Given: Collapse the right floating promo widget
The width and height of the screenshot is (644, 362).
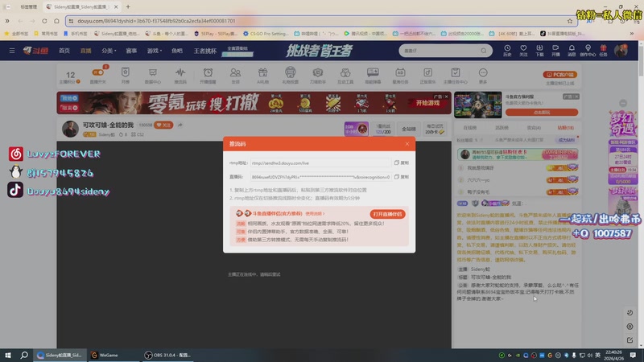Looking at the screenshot, I should (x=623, y=104).
